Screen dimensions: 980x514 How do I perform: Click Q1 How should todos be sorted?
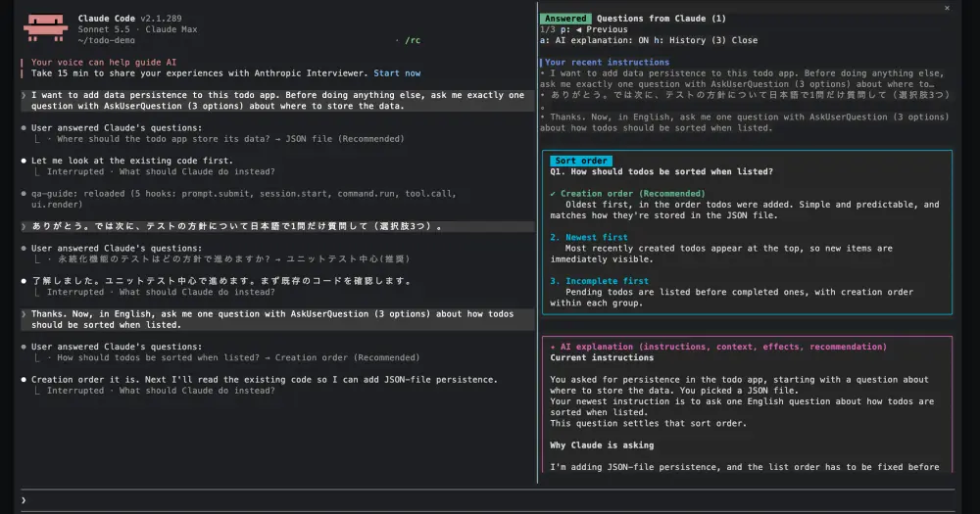pyautogui.click(x=661, y=171)
